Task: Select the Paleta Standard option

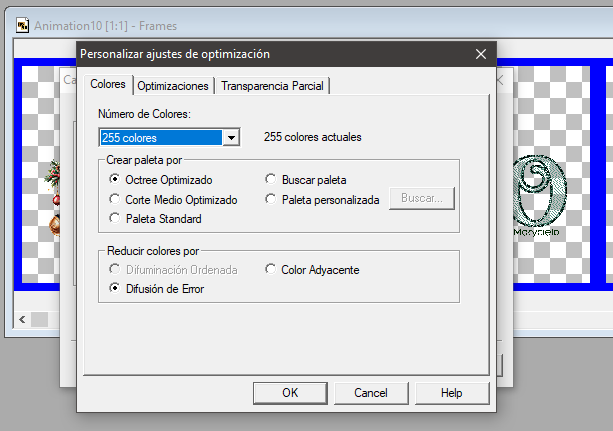Action: click(x=116, y=219)
